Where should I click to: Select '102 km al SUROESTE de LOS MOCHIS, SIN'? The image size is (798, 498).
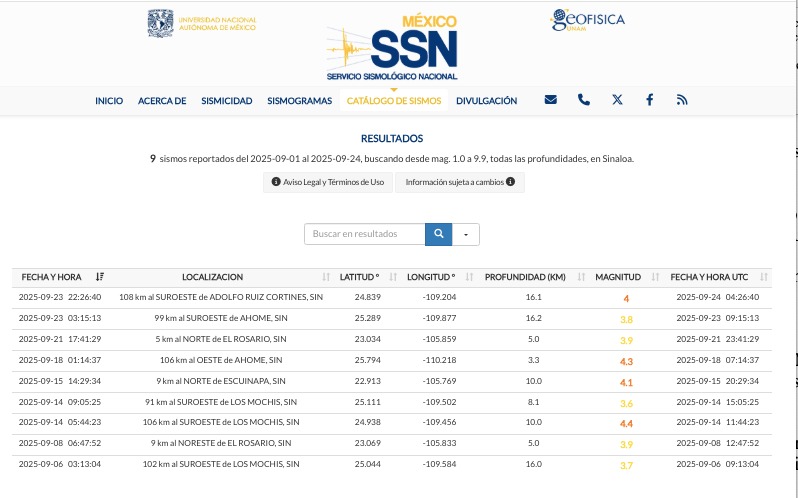221,464
